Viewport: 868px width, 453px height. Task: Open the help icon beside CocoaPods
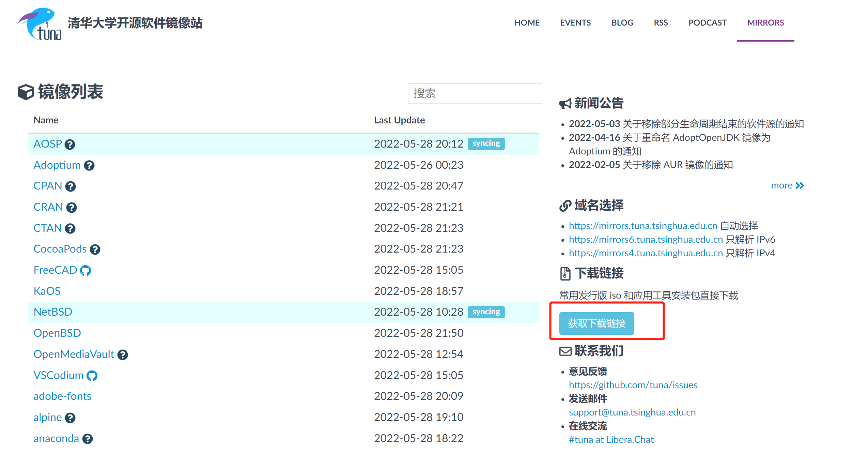pos(95,250)
